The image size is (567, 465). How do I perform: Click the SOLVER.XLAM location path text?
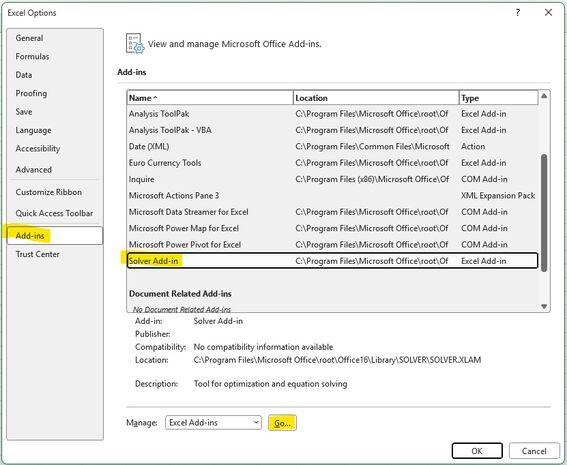tap(337, 360)
